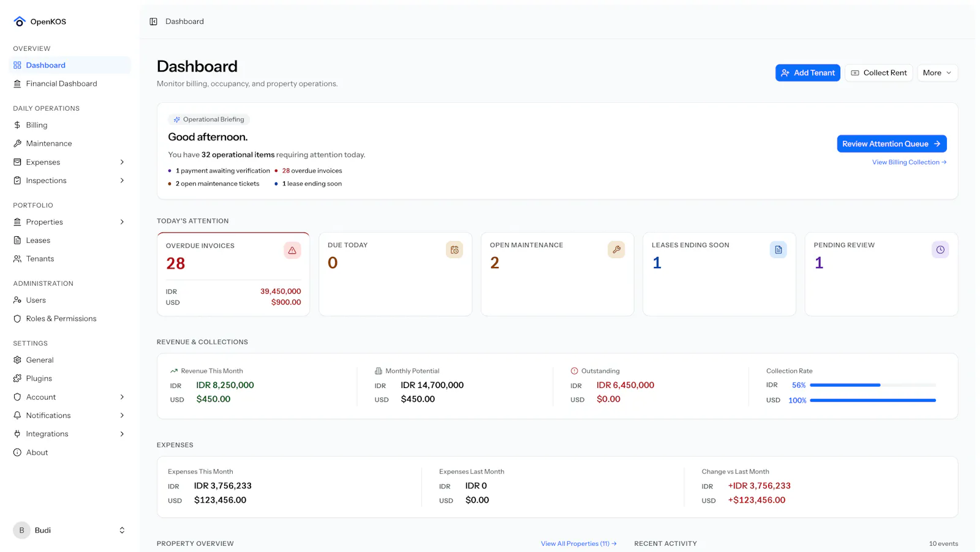This screenshot has width=980, height=552.
Task: Click the Properties building icon
Action: click(17, 222)
